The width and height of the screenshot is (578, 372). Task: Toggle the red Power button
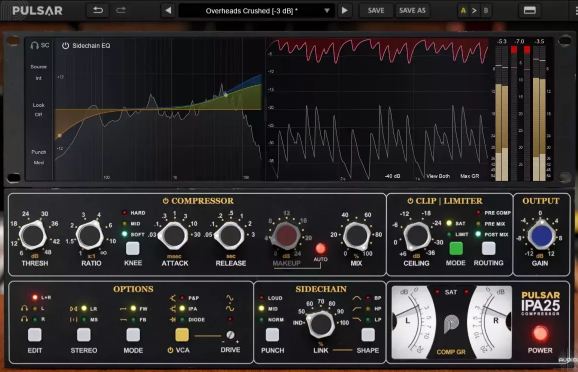[540, 333]
